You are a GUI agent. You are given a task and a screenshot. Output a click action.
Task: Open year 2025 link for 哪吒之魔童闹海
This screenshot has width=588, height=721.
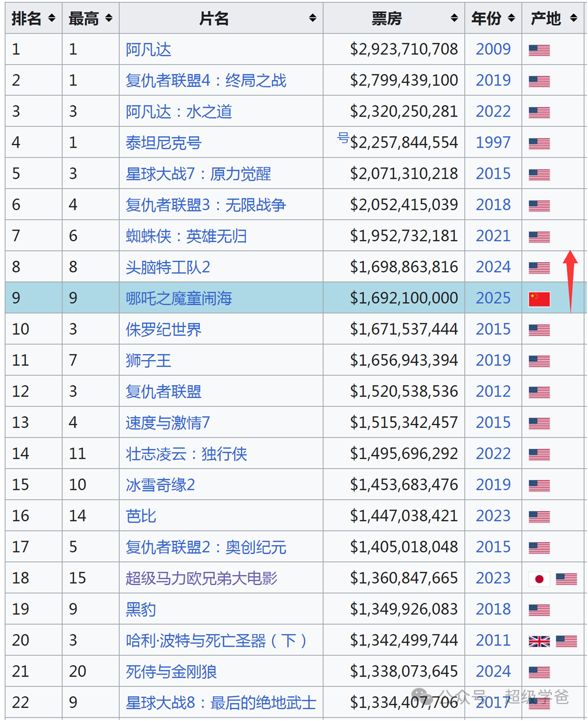click(x=493, y=298)
